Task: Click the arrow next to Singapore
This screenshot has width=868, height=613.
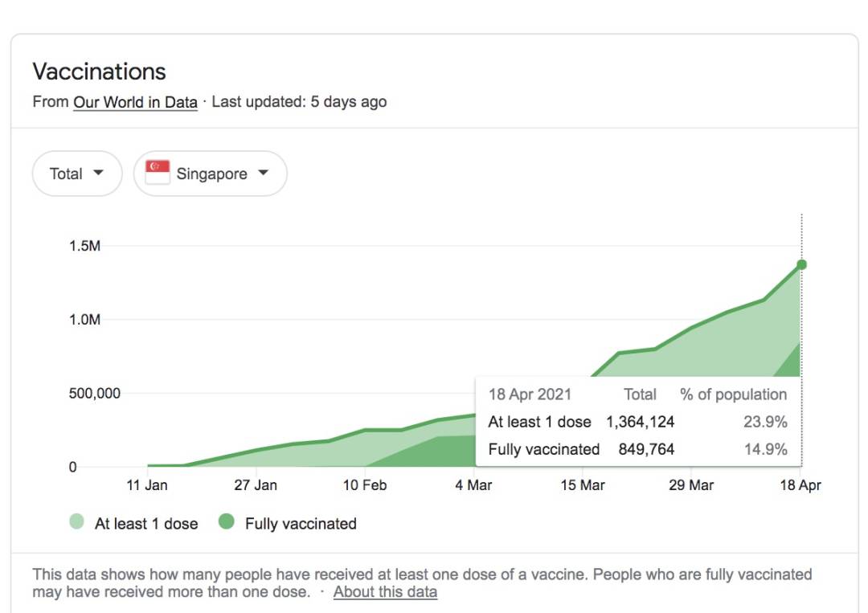Action: pyautogui.click(x=263, y=173)
